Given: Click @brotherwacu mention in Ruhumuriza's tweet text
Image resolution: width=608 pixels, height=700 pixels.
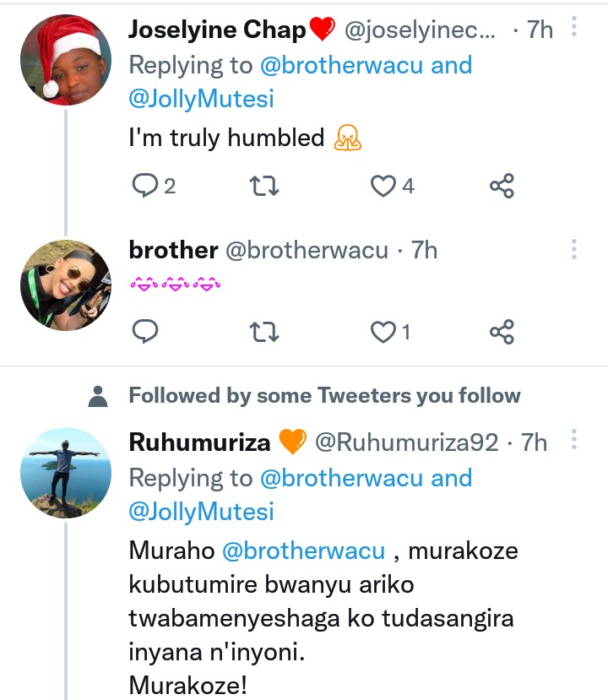Looking at the screenshot, I should (x=303, y=551).
